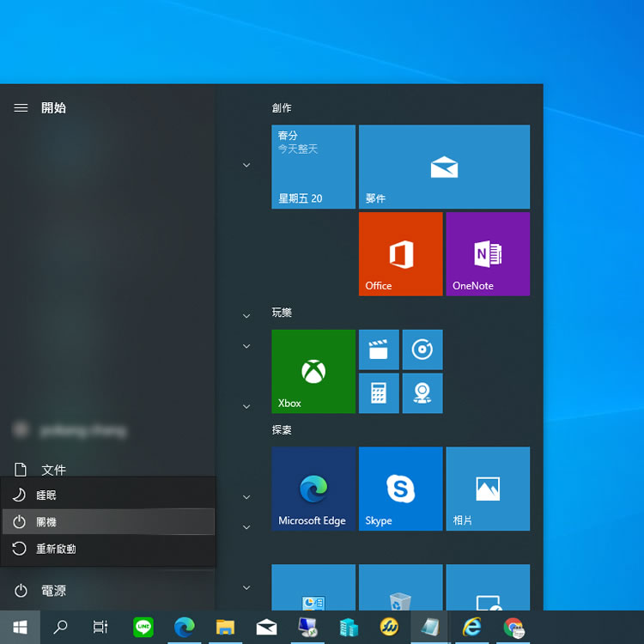The width and height of the screenshot is (644, 644).
Task: Open Internet Explorer from the taskbar
Action: coord(472,627)
